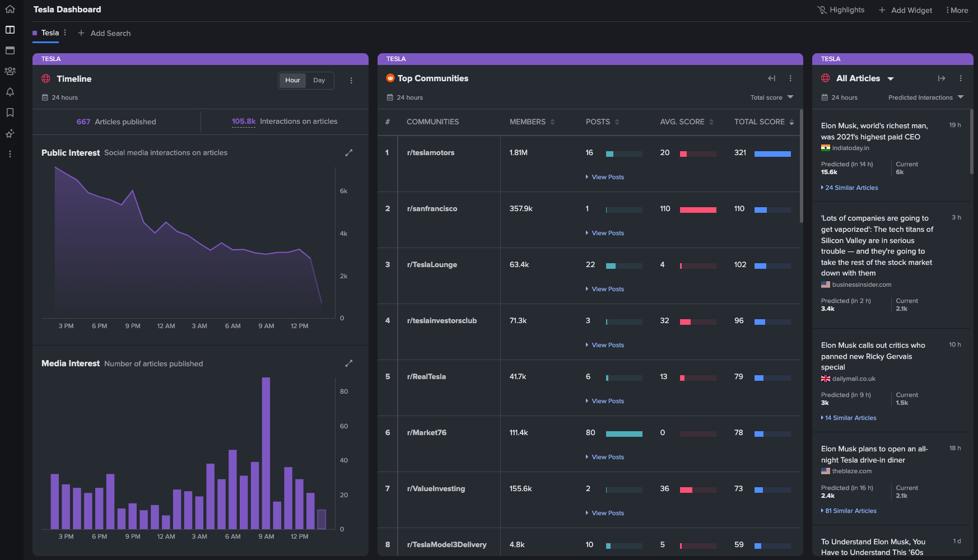Open Tesla drive-in diner article
The image size is (978, 560).
874,454
